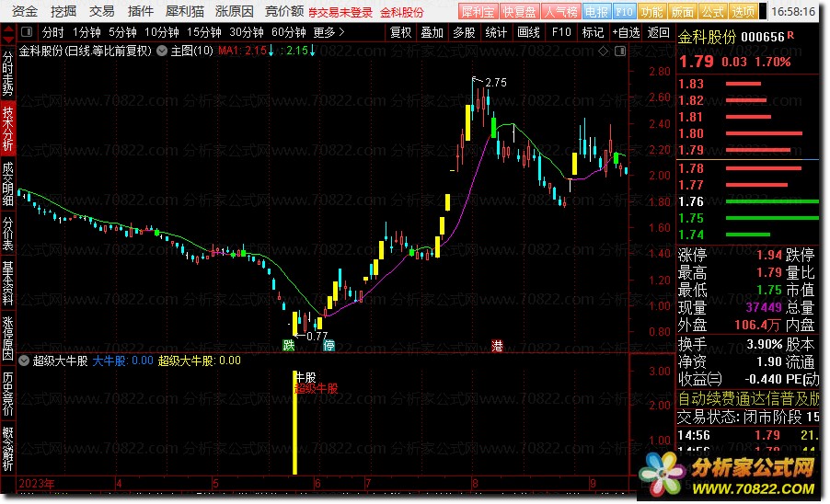Click the red up-arrow at sidebar top

pyautogui.click(x=8, y=29)
